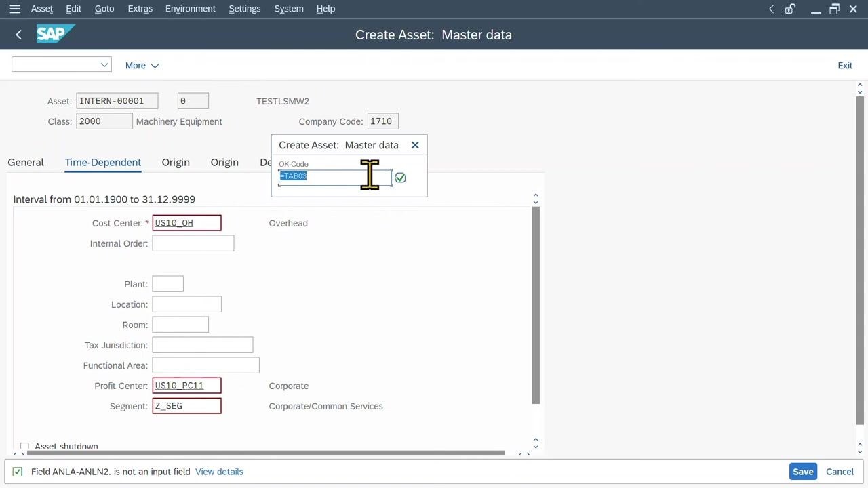The width and height of the screenshot is (868, 488).
Task: Click the Company Code field
Action: coord(383,121)
